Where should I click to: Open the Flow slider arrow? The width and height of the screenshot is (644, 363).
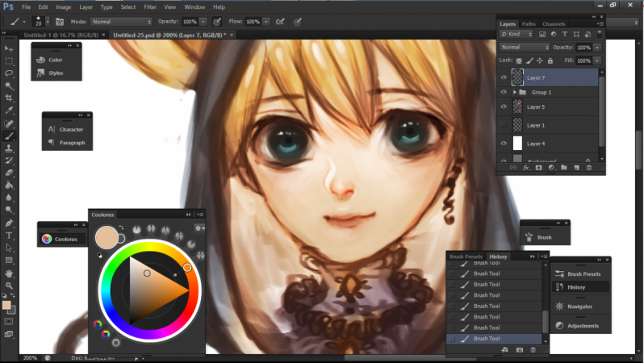pyautogui.click(x=266, y=22)
